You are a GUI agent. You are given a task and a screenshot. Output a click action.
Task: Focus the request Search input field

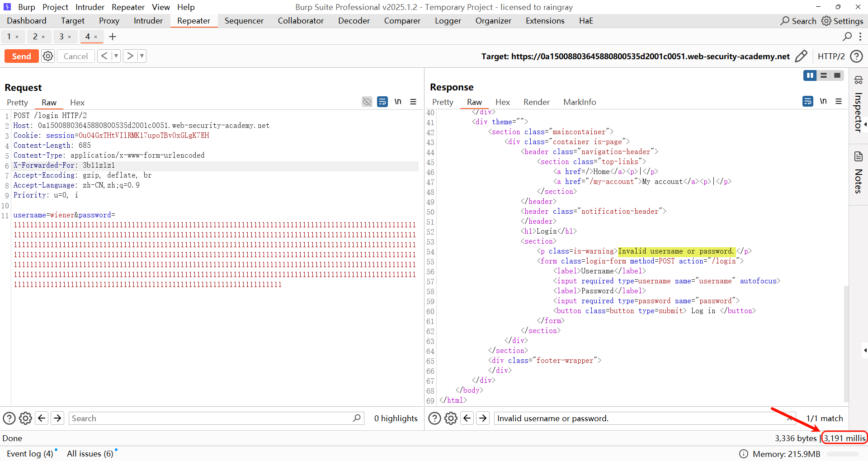click(212, 418)
